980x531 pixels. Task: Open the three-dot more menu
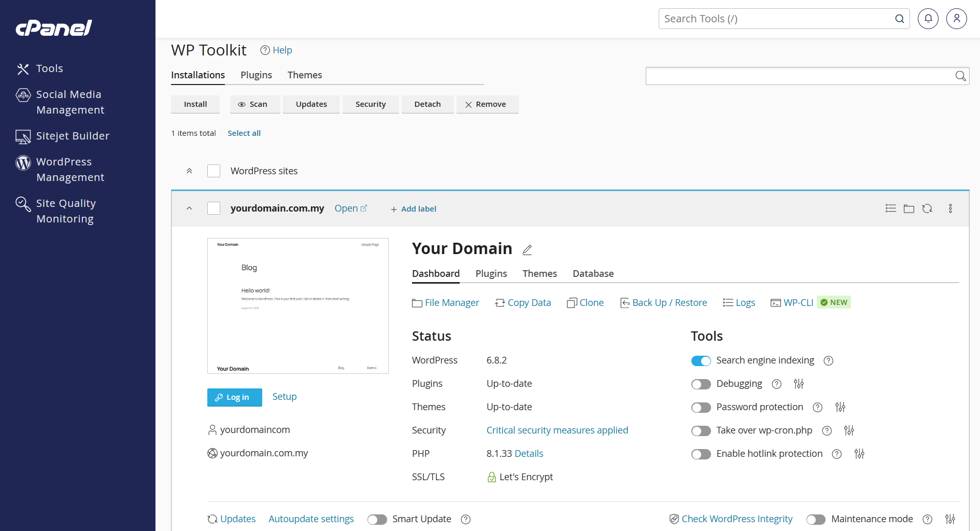[x=950, y=208]
